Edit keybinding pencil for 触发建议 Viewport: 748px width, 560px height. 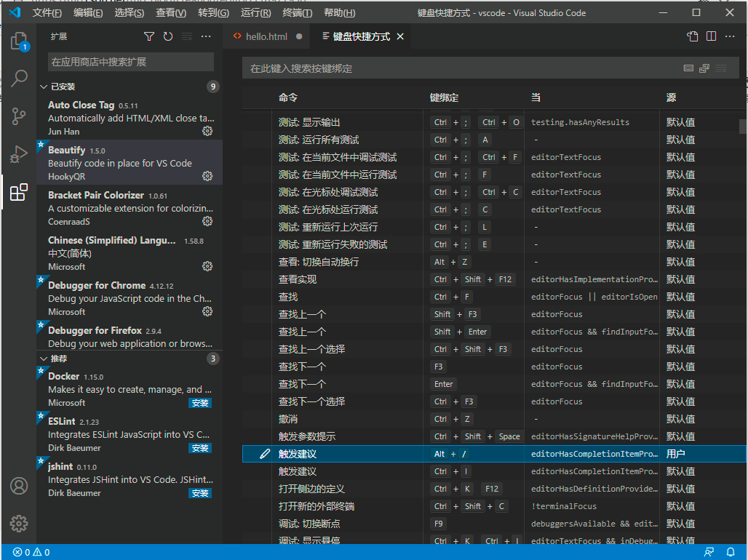tap(265, 454)
